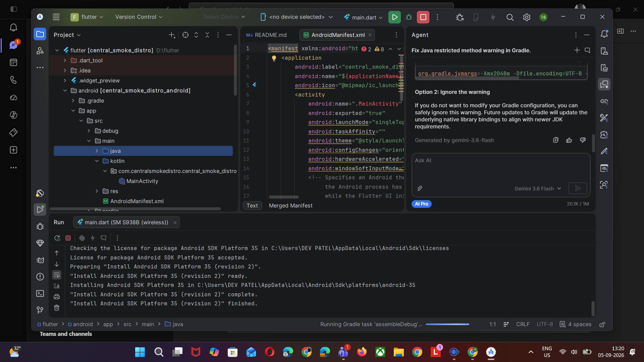
Task: Rerun main.dart in Run panel
Action: click(x=57, y=238)
